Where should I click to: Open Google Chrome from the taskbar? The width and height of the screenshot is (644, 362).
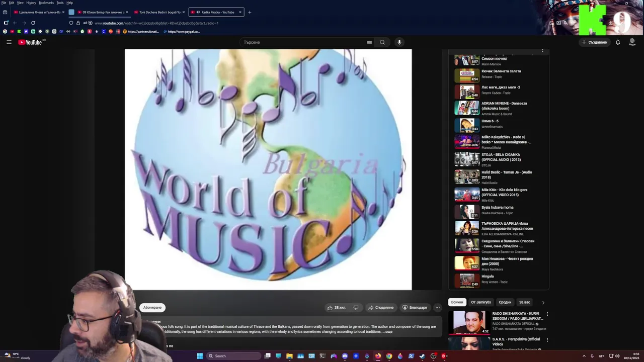[x=389, y=356]
